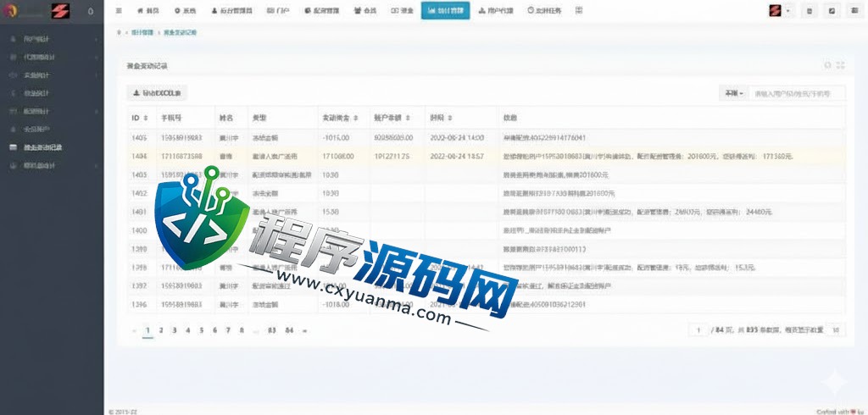Sort the table by ID column arrows

[146, 118]
